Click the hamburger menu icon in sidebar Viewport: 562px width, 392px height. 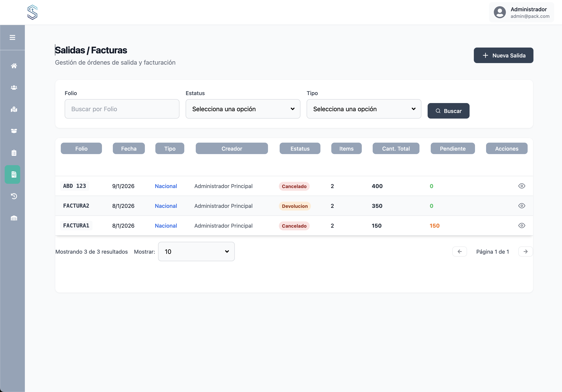point(12,37)
